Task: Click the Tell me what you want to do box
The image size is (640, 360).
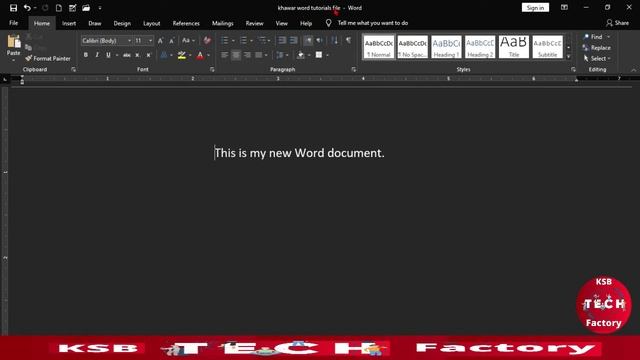Action: coord(367,23)
